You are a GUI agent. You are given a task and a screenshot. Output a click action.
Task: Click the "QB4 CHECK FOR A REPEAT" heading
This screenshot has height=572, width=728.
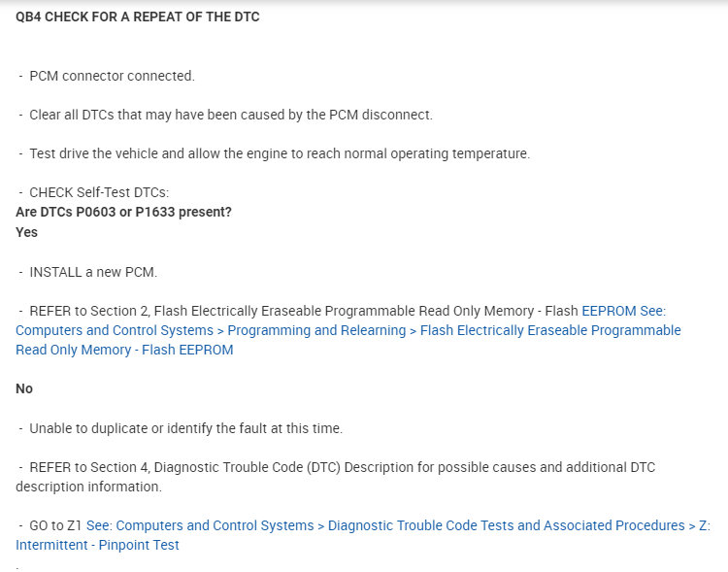138,17
